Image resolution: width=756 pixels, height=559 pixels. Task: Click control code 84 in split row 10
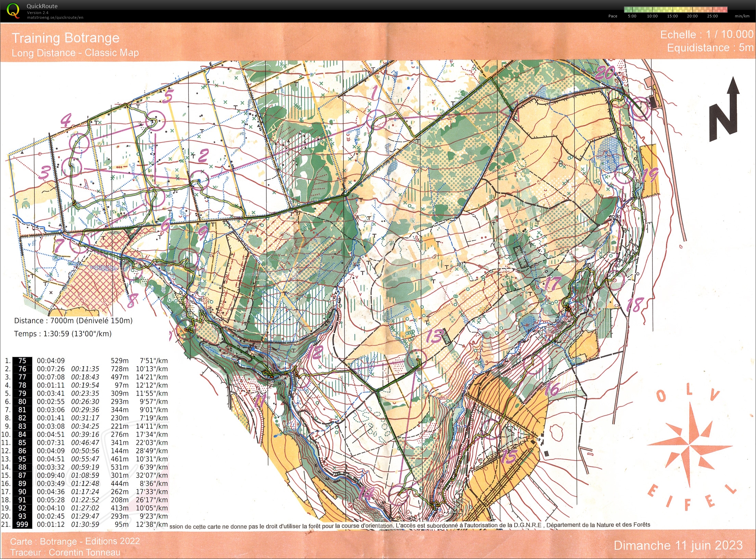tap(22, 435)
